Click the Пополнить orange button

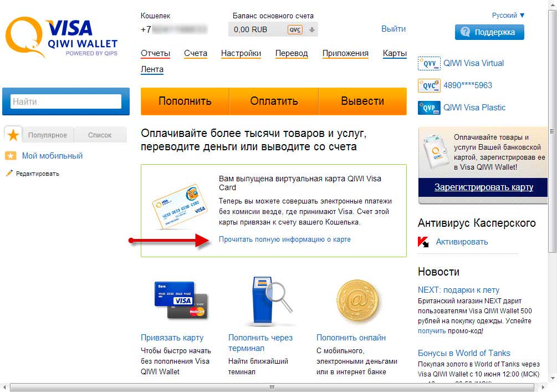[x=185, y=101]
